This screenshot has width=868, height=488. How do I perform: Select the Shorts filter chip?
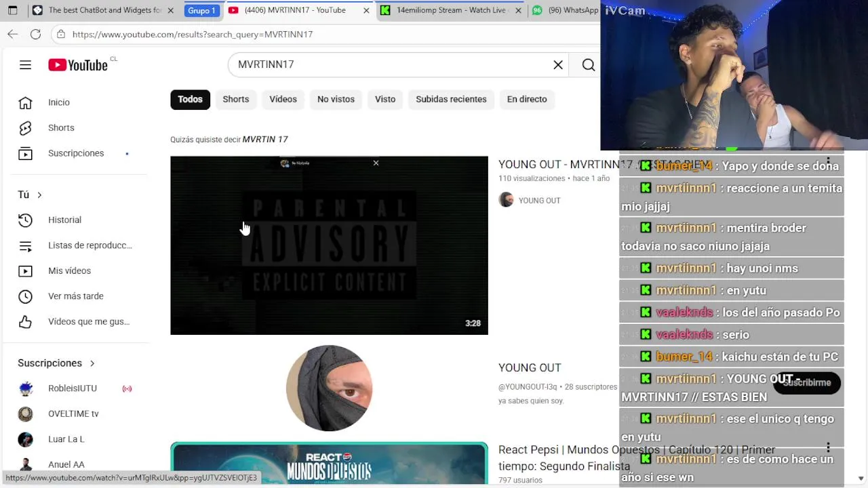[236, 99]
